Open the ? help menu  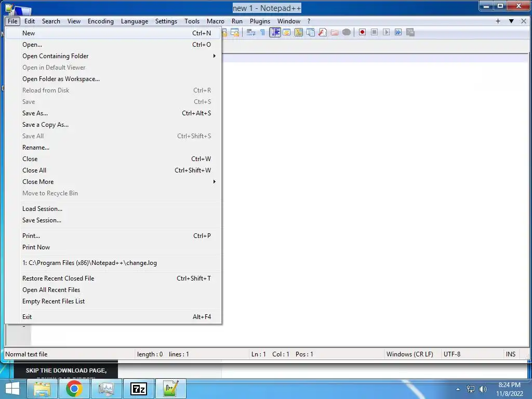click(x=309, y=21)
